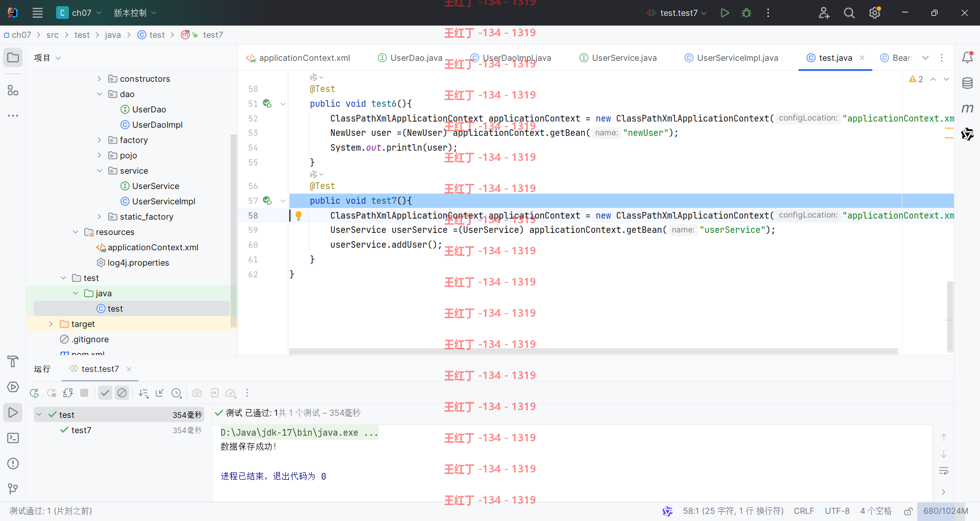Rerun failed tests icon

point(52,393)
